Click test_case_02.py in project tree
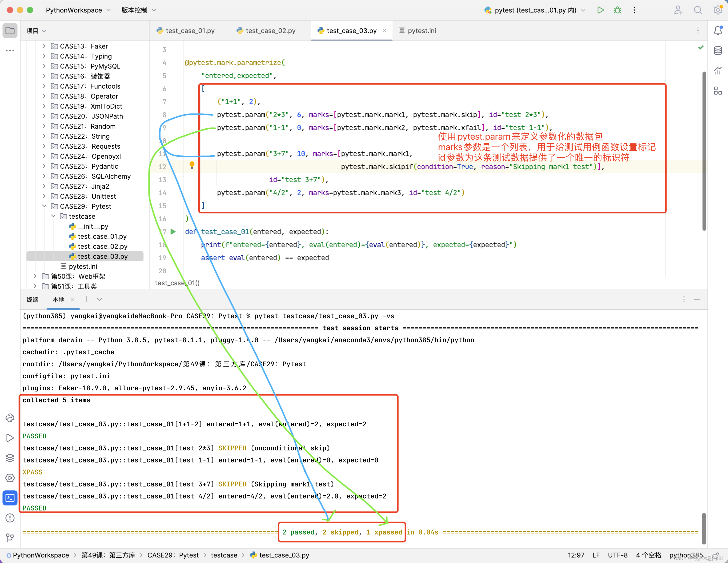The height and width of the screenshot is (563, 728). click(102, 246)
